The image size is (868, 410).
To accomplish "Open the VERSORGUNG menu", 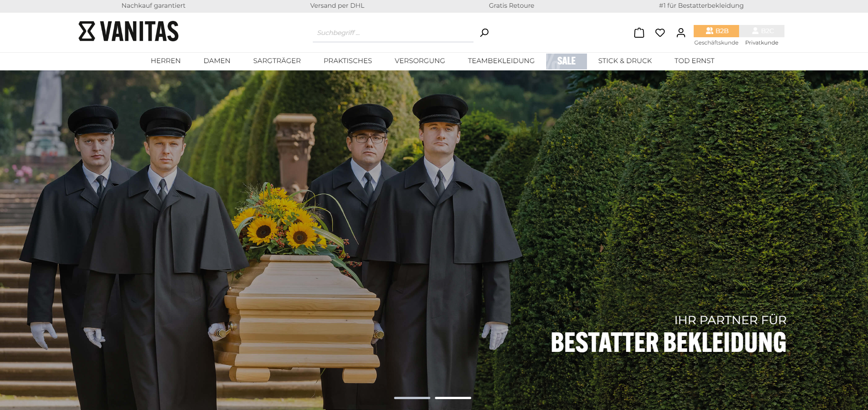I will (x=420, y=61).
